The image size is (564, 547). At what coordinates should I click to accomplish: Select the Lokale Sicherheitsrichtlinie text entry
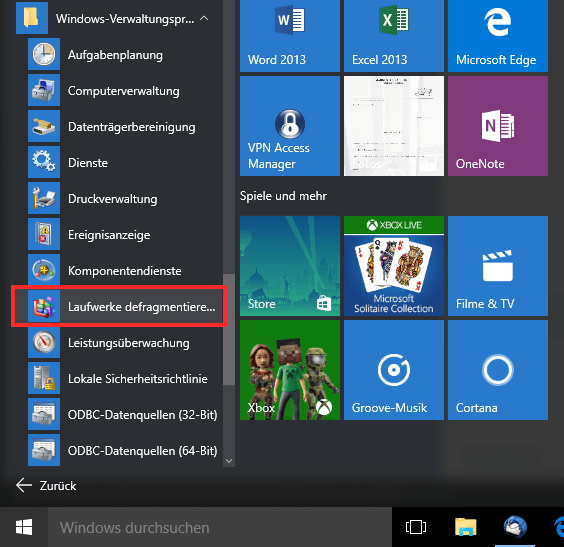(138, 379)
